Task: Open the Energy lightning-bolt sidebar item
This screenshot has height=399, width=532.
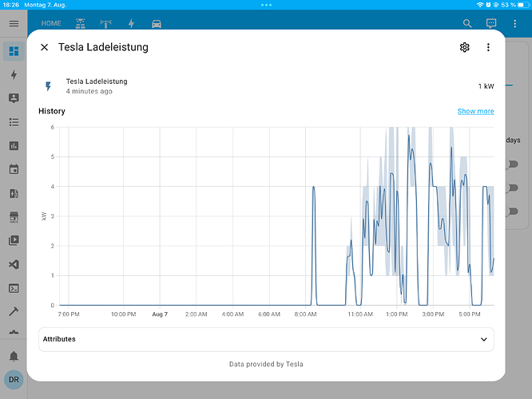Action: [14, 74]
